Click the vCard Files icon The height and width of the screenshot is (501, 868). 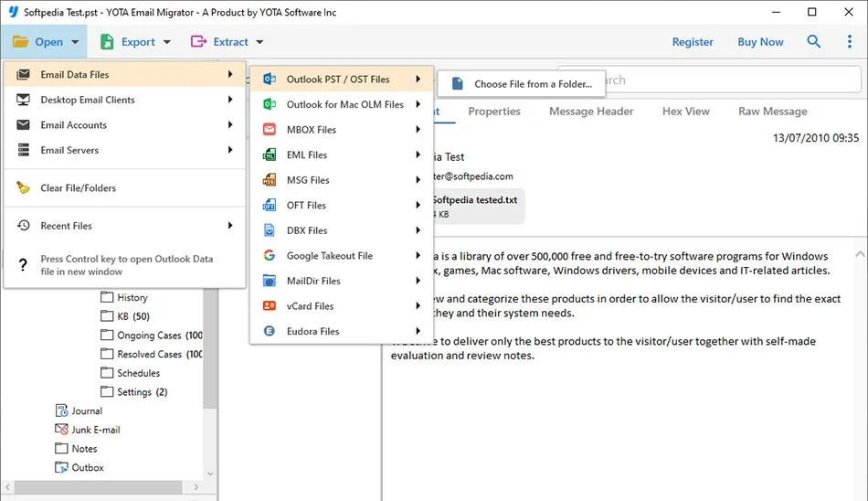[270, 306]
